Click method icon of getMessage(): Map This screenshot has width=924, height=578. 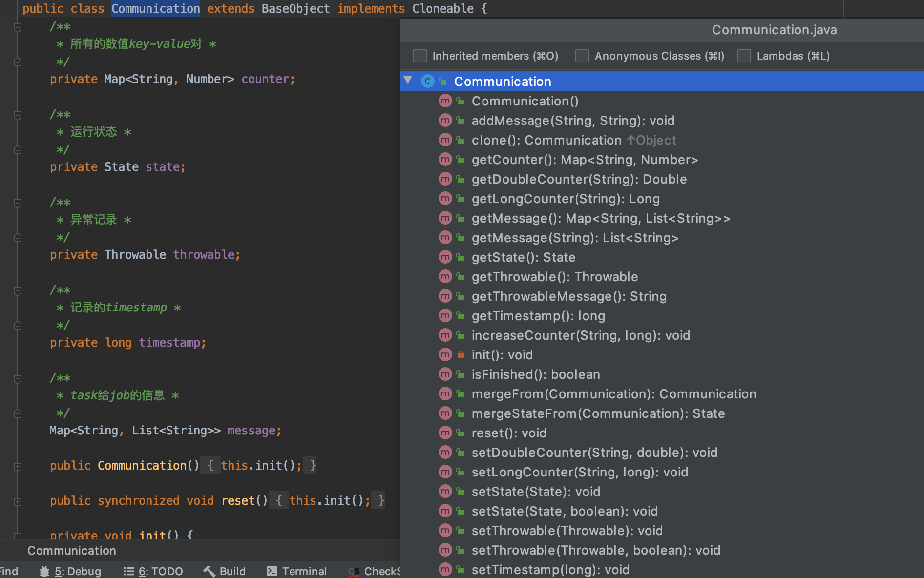[x=445, y=218]
